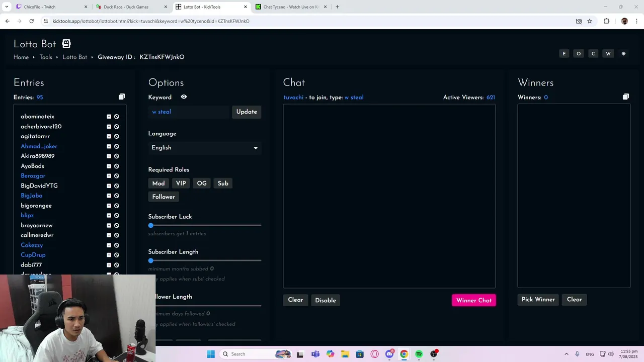Toggle the Mod required role
Image resolution: width=644 pixels, height=362 pixels.
click(x=158, y=184)
